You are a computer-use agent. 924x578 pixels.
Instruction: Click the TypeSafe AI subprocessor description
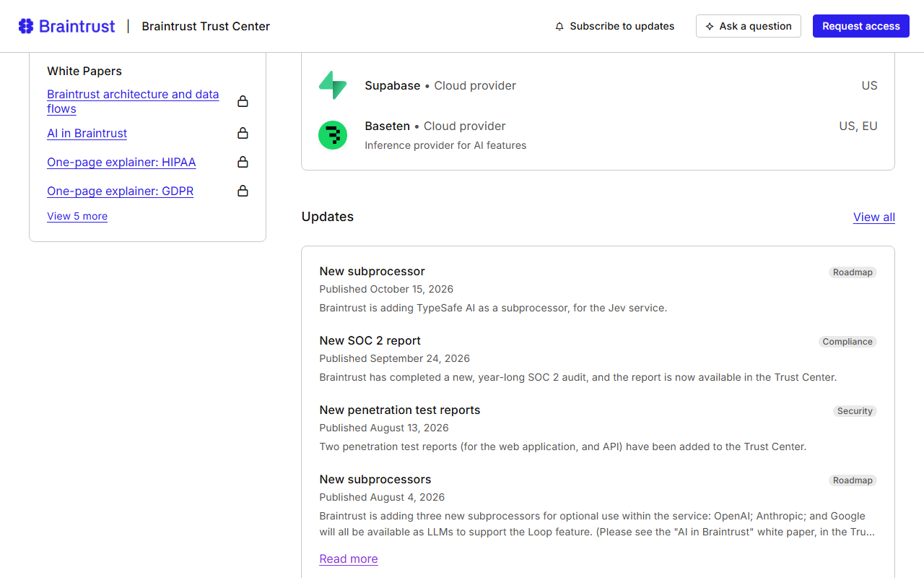coord(493,308)
